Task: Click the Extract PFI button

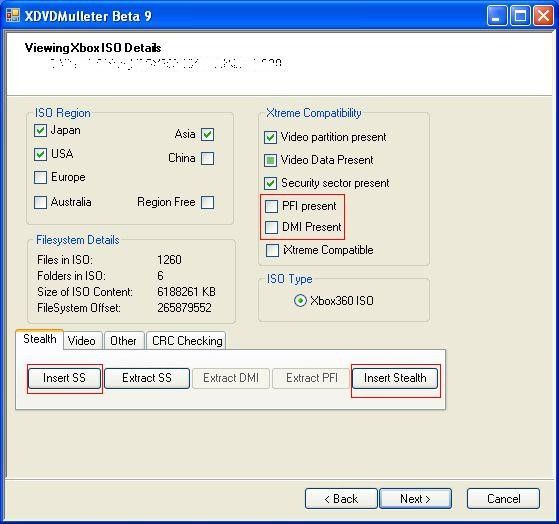Action: click(x=312, y=378)
